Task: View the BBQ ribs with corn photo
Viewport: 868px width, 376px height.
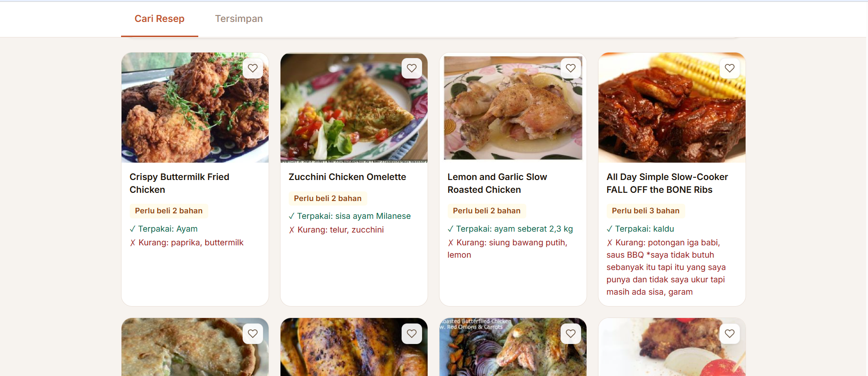Action: tap(672, 107)
